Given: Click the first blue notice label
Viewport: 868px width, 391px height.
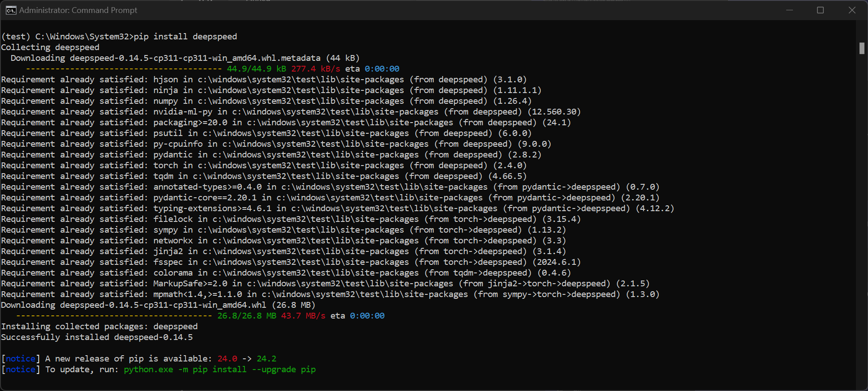Looking at the screenshot, I should click(21, 359).
